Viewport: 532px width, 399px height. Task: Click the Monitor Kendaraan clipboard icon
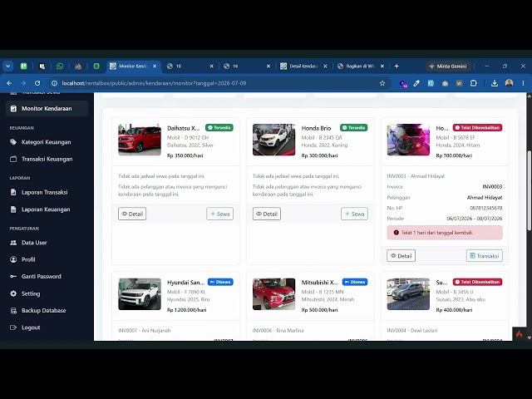(13, 109)
